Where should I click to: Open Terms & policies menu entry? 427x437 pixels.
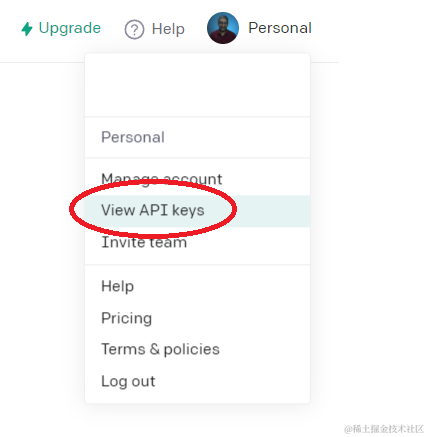point(197,349)
